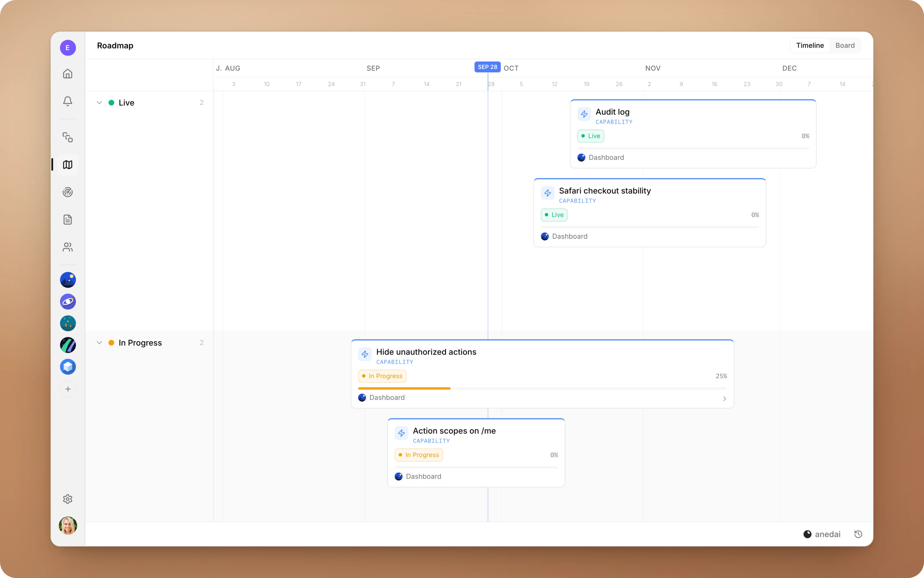
Task: Click Live status badge on Safari checkout stability
Action: click(554, 215)
